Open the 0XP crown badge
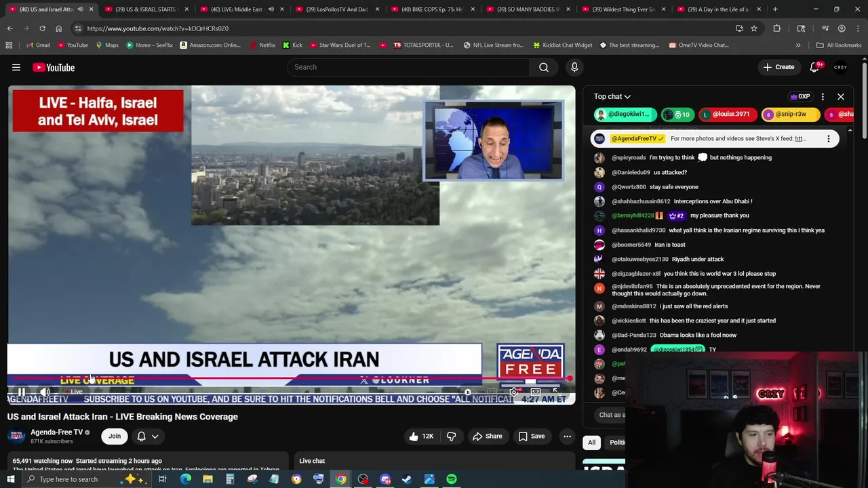Image resolution: width=868 pixels, height=488 pixels. click(x=800, y=96)
